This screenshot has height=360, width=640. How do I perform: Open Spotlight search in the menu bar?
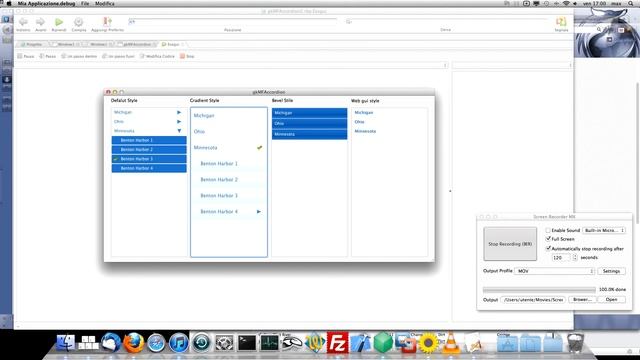pyautogui.click(x=631, y=3)
